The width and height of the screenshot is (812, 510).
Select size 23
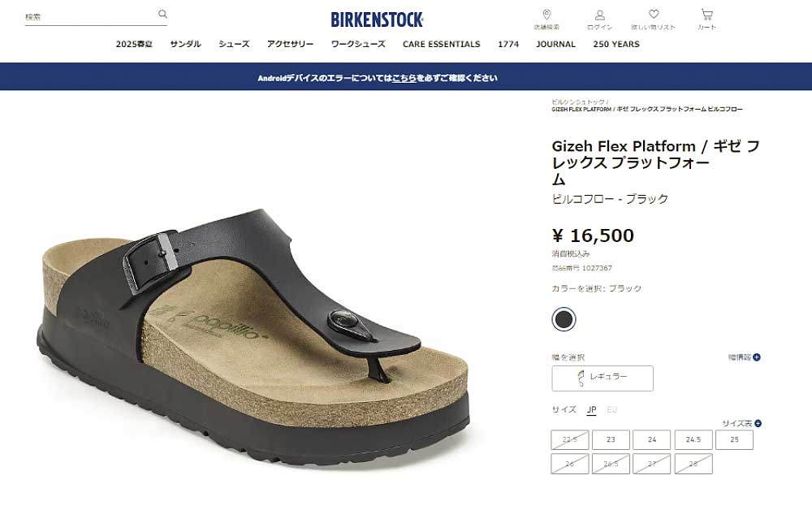coord(611,439)
